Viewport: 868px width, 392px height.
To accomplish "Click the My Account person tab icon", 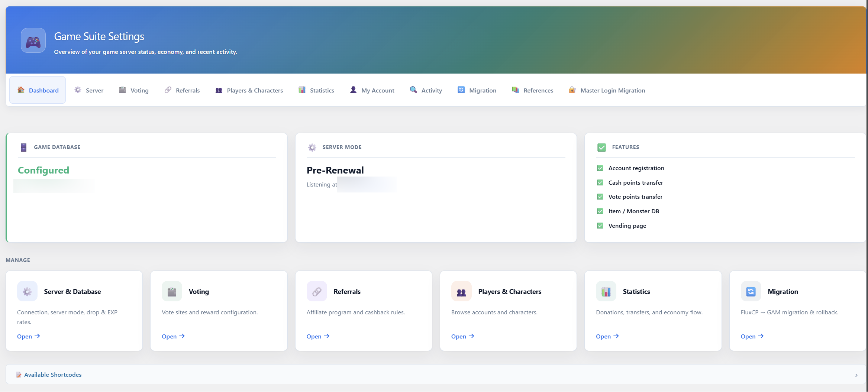I will coord(353,90).
